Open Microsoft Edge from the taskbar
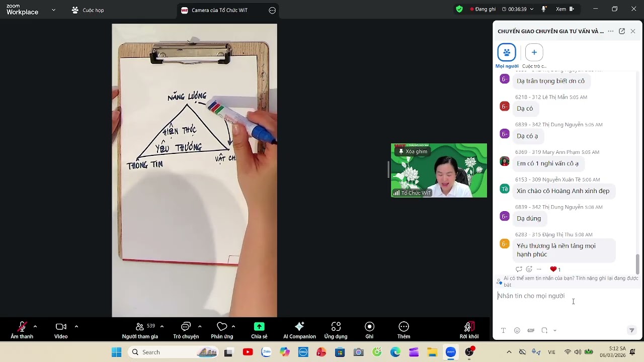Image resolution: width=644 pixels, height=362 pixels. [x=395, y=352]
